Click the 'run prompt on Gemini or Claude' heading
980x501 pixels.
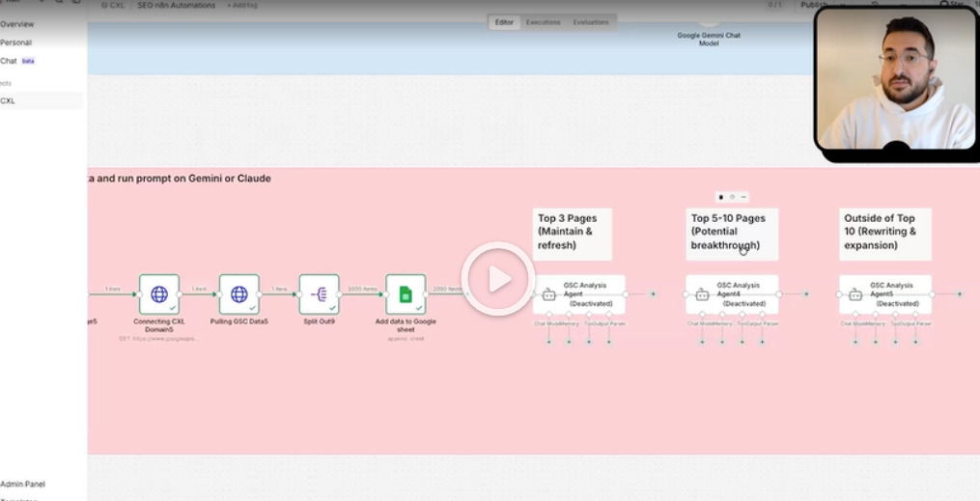[194, 179]
